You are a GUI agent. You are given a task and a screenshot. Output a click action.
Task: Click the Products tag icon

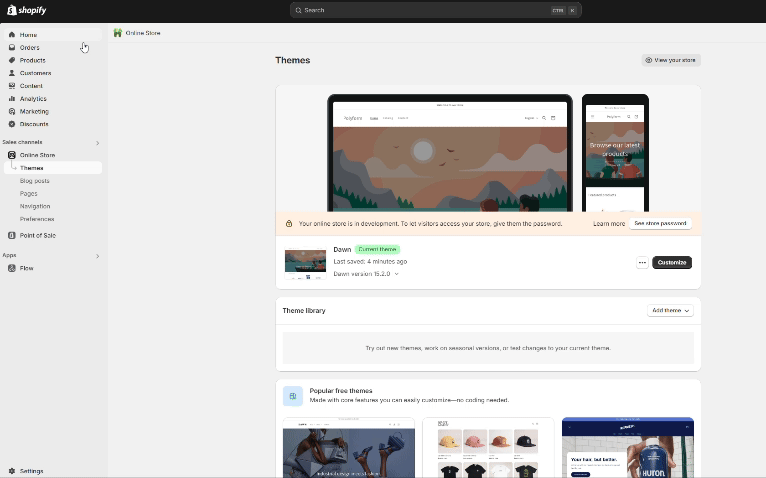pyautogui.click(x=12, y=60)
